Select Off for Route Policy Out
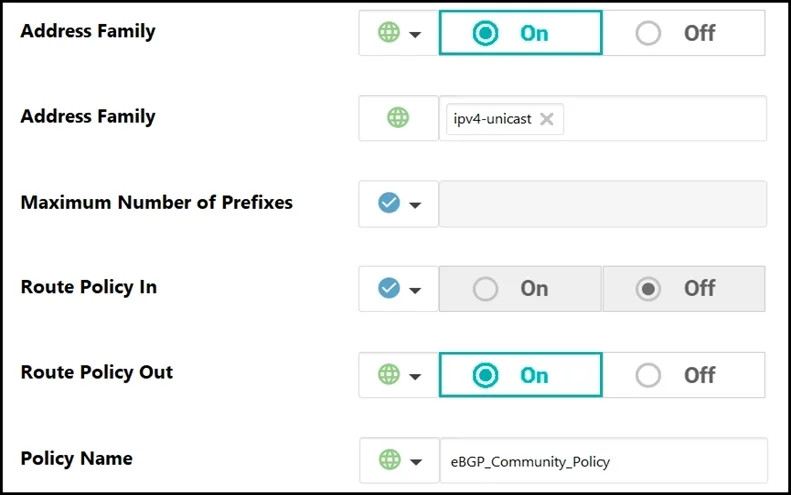This screenshot has width=791, height=495. pos(684,375)
